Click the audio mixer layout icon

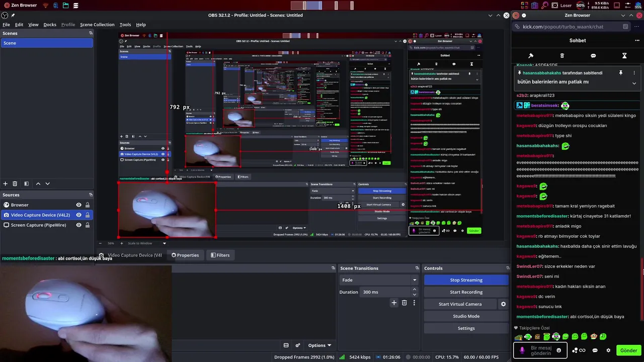(286, 345)
